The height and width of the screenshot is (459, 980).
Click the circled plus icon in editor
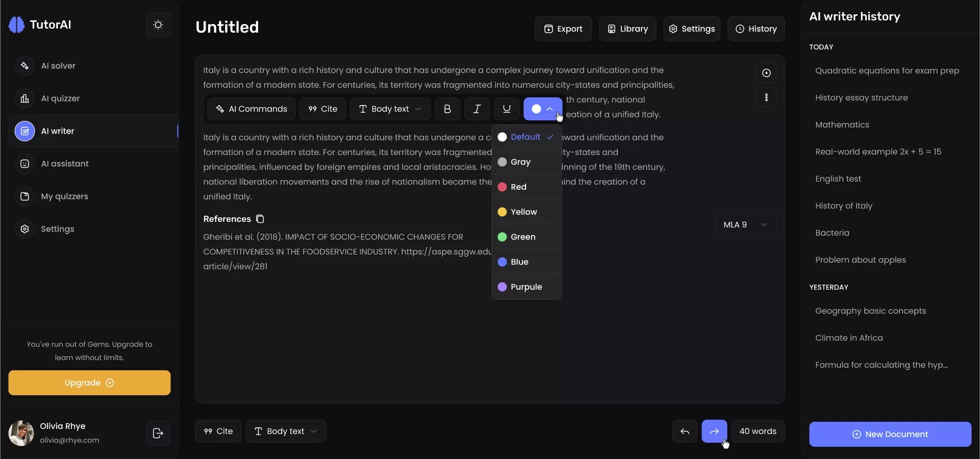(x=766, y=73)
